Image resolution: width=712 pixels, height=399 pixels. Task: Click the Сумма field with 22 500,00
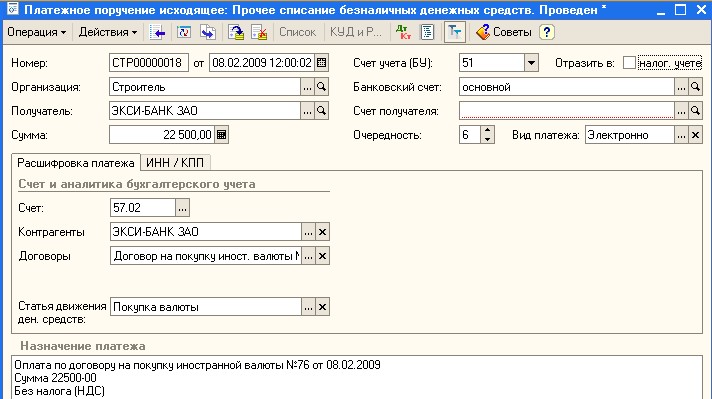(x=162, y=135)
